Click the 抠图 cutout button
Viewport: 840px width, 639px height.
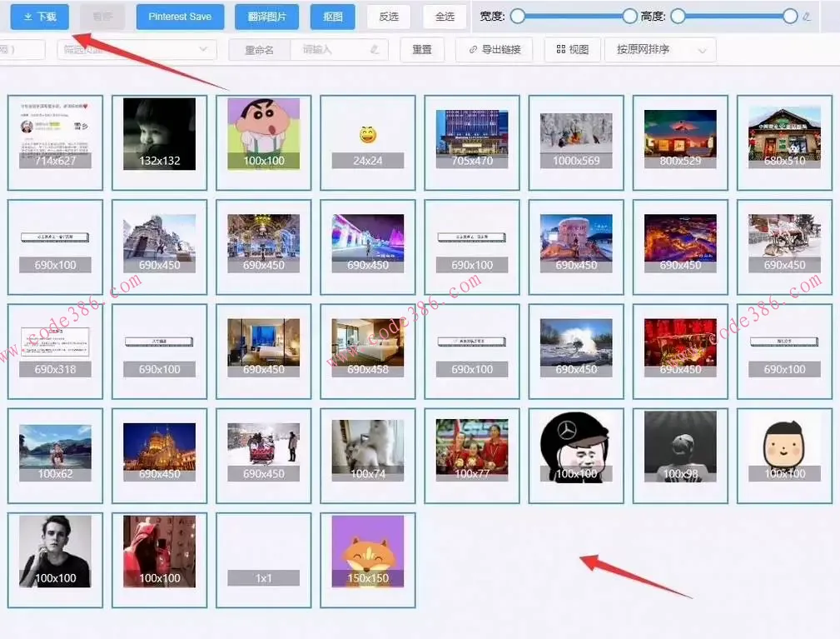pos(332,17)
